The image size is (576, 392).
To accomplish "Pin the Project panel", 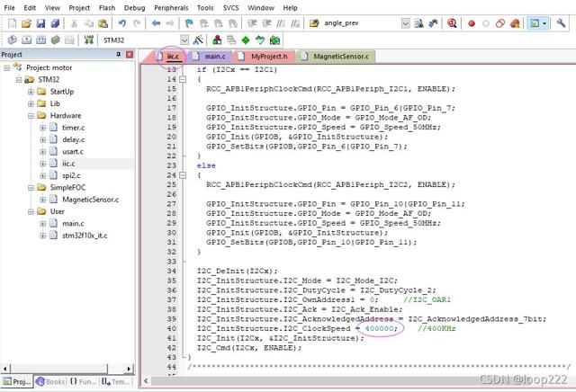I will (118, 54).
